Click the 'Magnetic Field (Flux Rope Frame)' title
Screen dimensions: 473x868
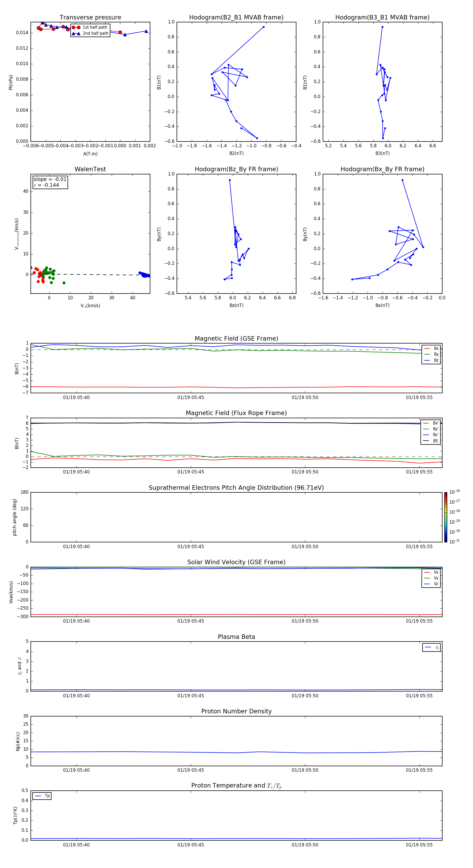point(236,413)
